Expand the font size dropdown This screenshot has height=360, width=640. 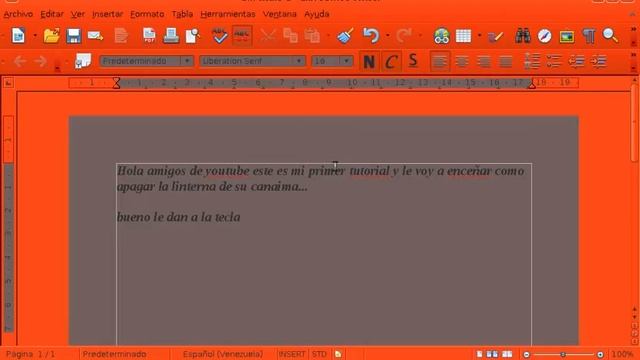pos(347,61)
